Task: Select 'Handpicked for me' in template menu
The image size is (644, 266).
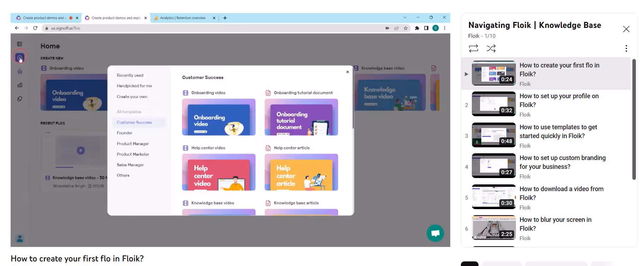Action: tap(134, 86)
